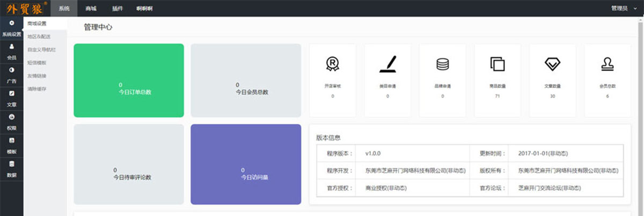This screenshot has width=644, height=216.
Task: Click the 品牌申请 stacked coins icon
Action: coord(442,64)
